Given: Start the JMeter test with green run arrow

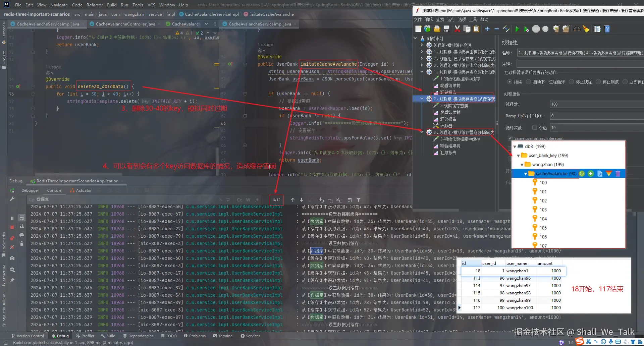Looking at the screenshot, I should [x=517, y=29].
